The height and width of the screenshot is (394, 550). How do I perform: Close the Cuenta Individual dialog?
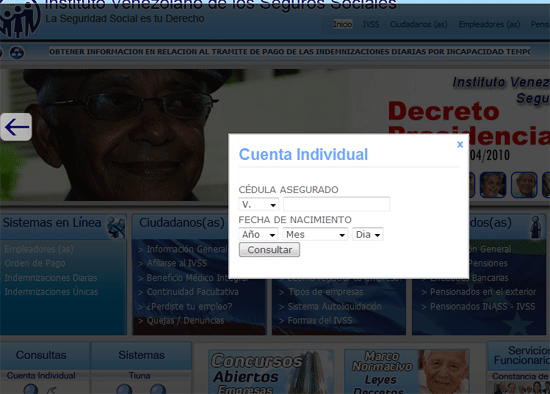(460, 144)
